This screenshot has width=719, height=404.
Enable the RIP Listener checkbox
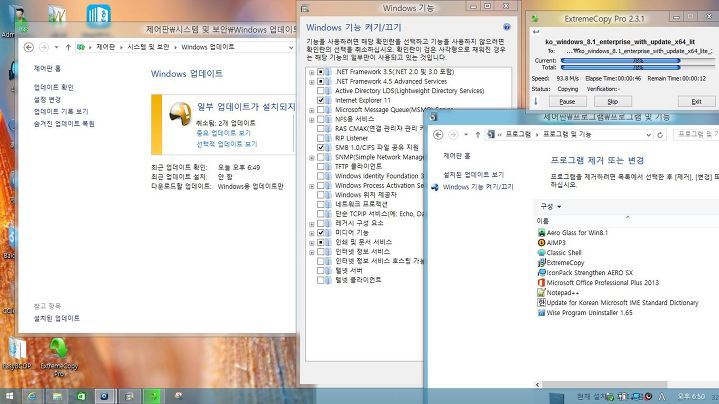click(x=321, y=138)
